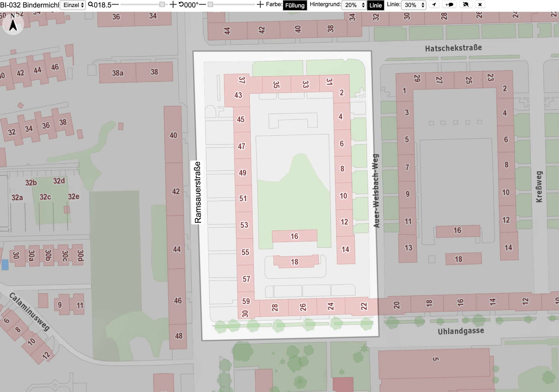The width and height of the screenshot is (559, 392).
Task: Click building 16 inside the highlighted block
Action: (x=294, y=236)
